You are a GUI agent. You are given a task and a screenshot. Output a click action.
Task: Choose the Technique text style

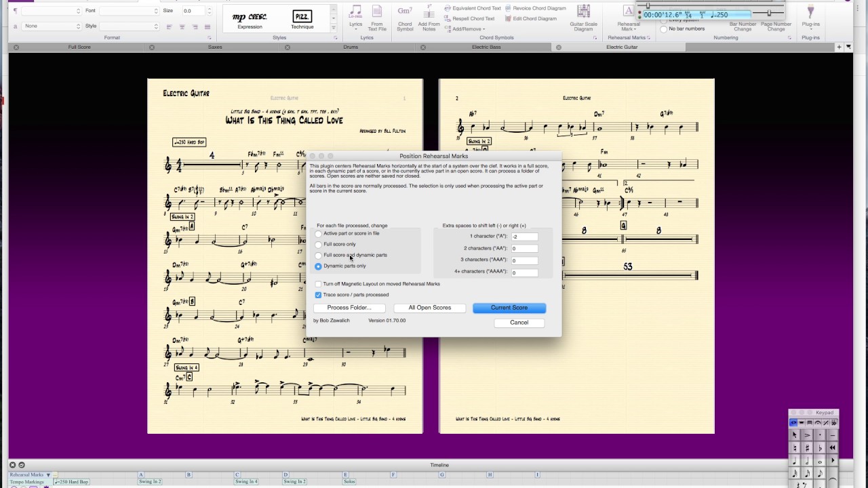tap(302, 20)
